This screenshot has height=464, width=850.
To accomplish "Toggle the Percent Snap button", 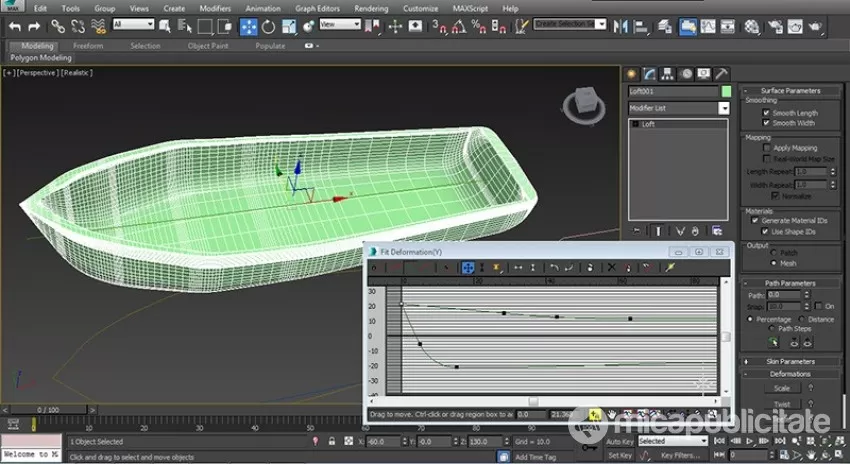I will pyautogui.click(x=479, y=26).
